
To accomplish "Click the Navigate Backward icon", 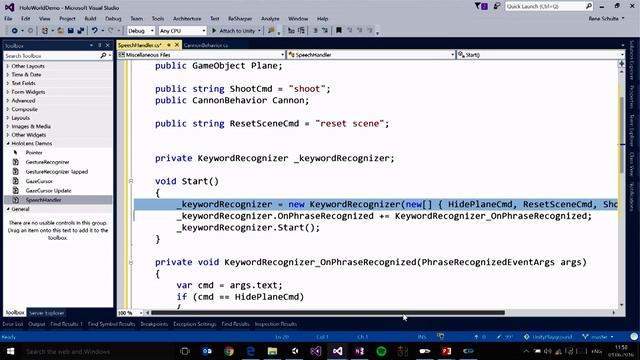I will click(x=14, y=31).
